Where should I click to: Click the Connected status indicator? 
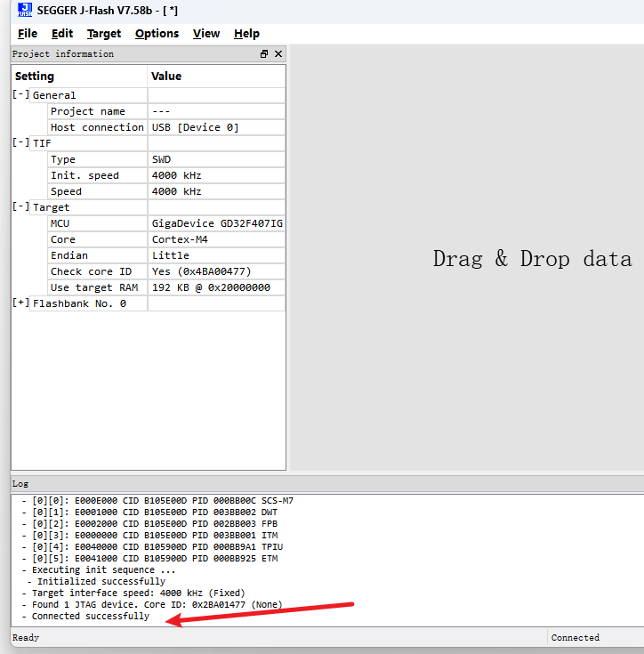575,637
